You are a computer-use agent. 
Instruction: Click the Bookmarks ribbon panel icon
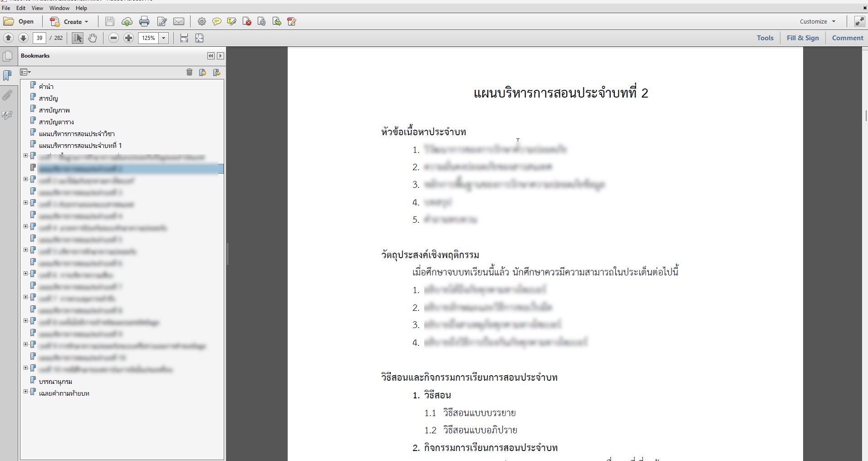coord(7,75)
